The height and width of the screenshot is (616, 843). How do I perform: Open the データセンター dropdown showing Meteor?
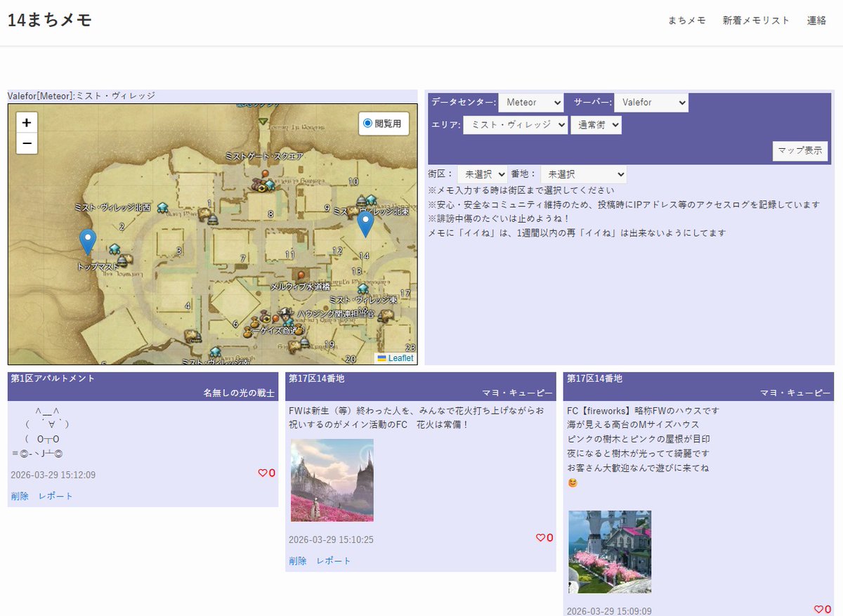coord(531,103)
